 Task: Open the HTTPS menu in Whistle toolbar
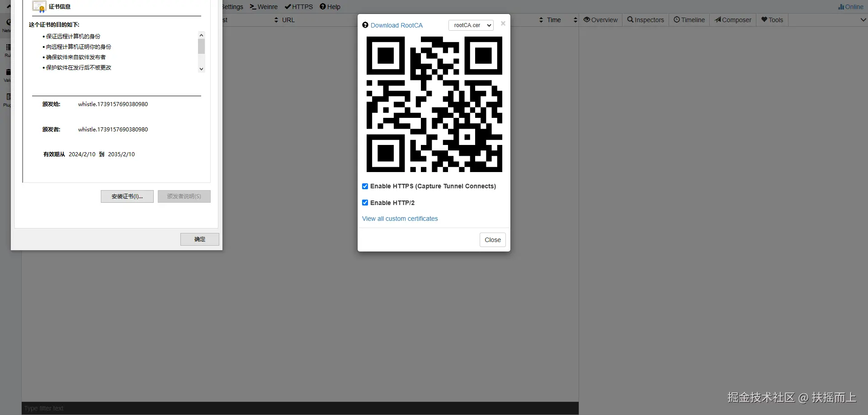point(299,7)
